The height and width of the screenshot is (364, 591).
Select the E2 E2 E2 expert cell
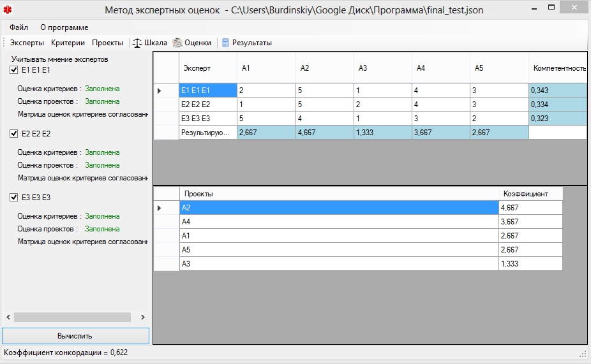coord(207,105)
